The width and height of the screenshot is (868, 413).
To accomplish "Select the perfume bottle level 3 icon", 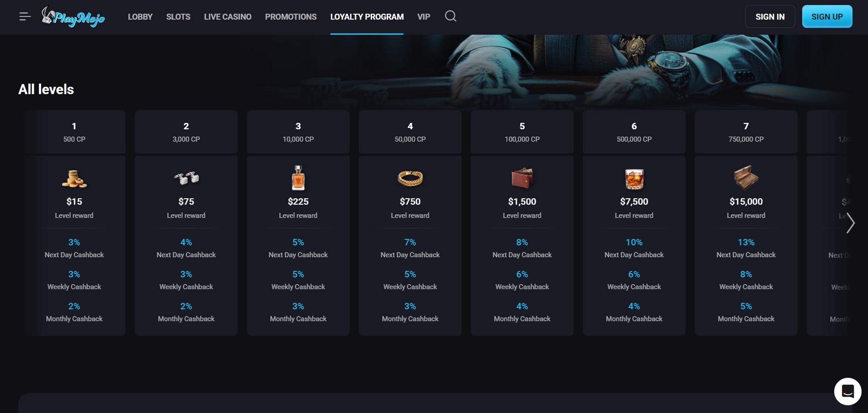I will pos(298,178).
